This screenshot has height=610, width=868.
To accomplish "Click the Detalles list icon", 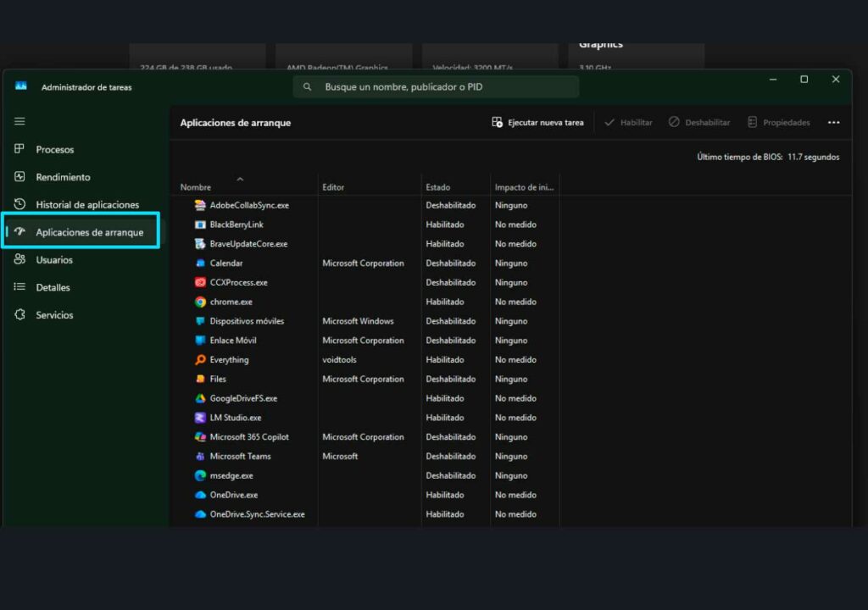I will (x=19, y=286).
